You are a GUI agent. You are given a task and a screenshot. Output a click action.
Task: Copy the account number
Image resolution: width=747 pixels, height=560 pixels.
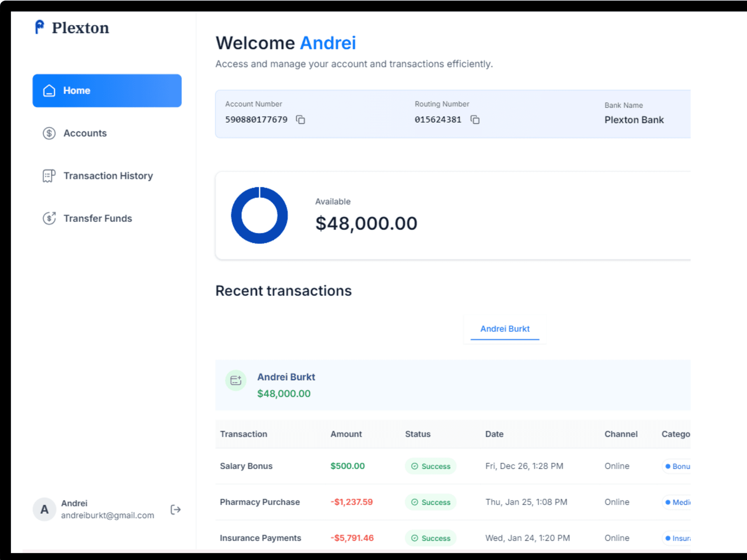300,120
